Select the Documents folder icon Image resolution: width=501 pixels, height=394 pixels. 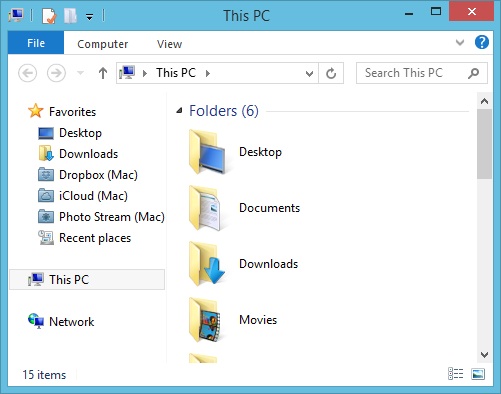[x=205, y=208]
